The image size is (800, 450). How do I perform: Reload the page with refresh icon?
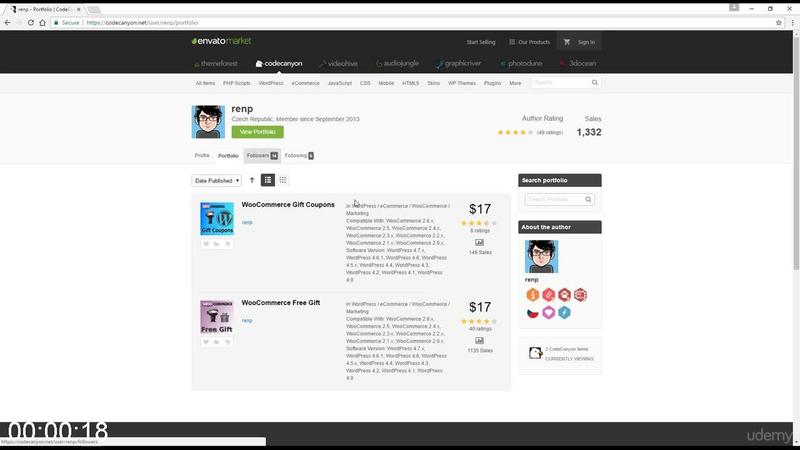[31, 22]
